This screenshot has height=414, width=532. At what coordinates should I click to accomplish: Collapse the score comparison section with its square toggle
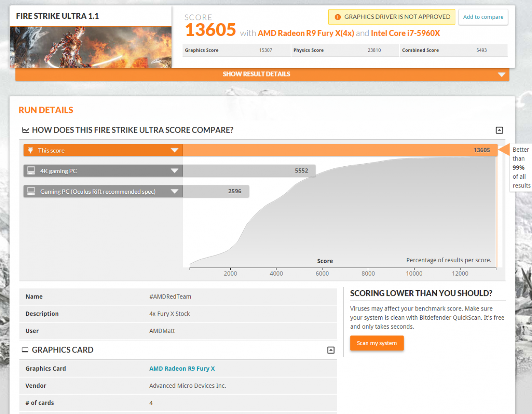(500, 130)
